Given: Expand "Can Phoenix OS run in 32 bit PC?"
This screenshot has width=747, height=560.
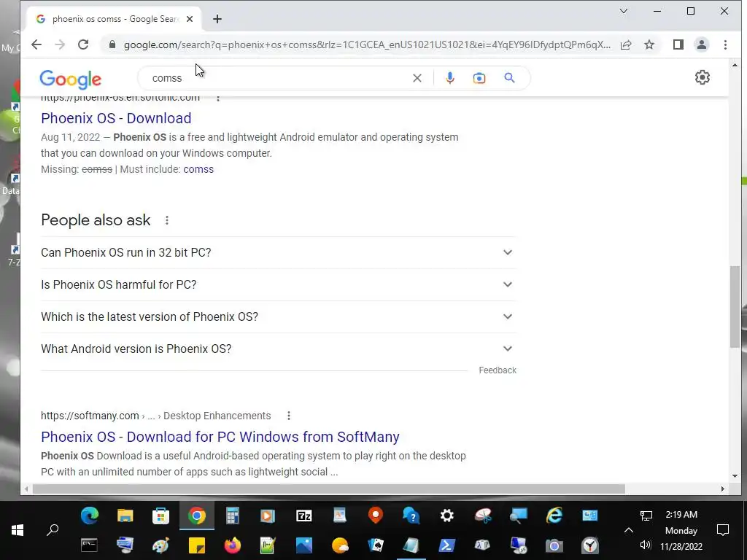Looking at the screenshot, I should click(x=279, y=252).
